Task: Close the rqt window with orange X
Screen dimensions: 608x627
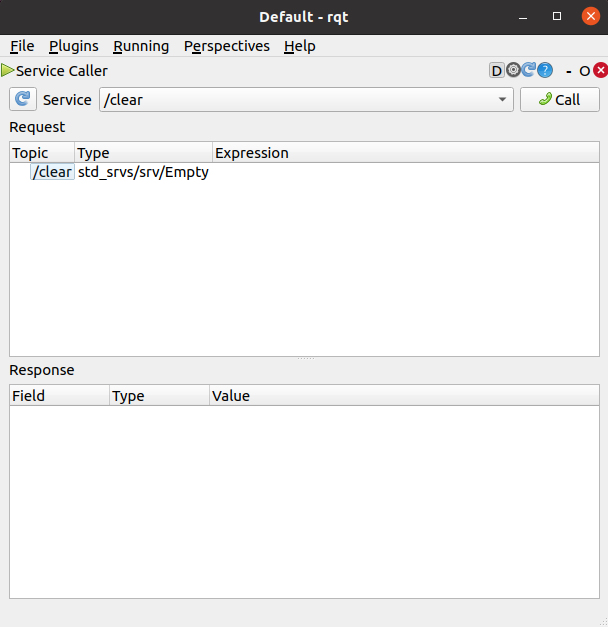Action: [x=591, y=16]
